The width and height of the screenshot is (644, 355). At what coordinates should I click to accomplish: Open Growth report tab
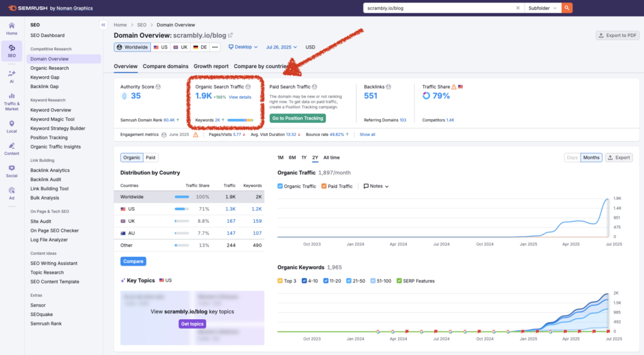click(x=211, y=66)
